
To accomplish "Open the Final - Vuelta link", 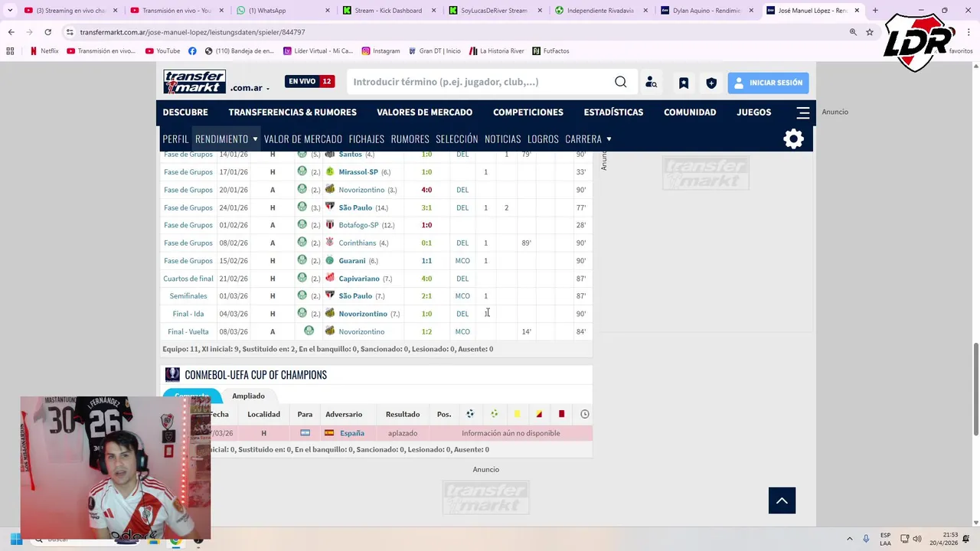I will (x=188, y=331).
